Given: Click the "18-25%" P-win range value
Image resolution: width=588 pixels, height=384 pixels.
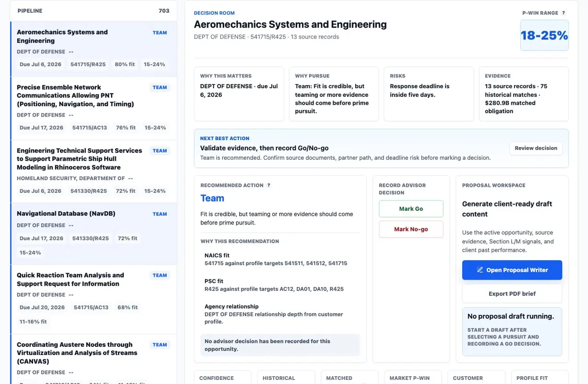Looking at the screenshot, I should point(544,35).
